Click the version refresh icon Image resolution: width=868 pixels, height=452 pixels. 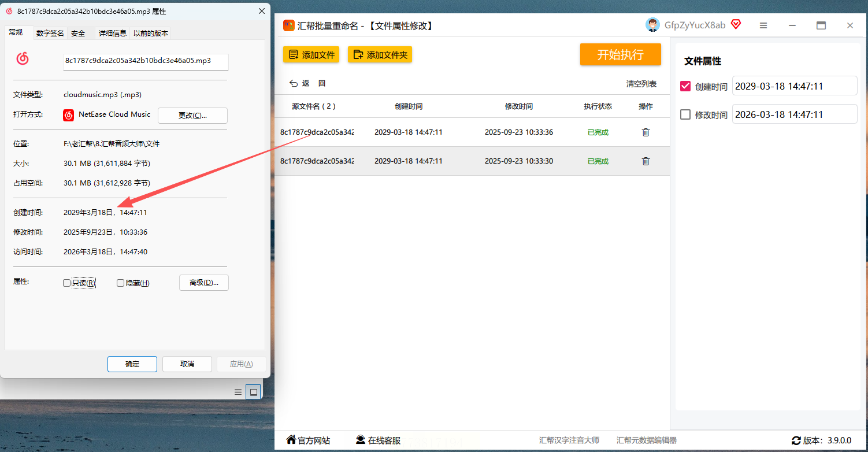pos(796,440)
